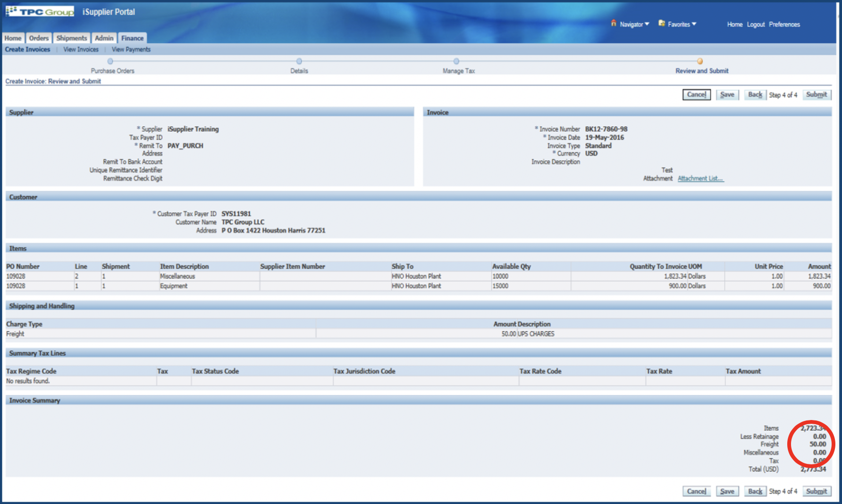Switch to the Admin tab
842x504 pixels.
coord(104,38)
